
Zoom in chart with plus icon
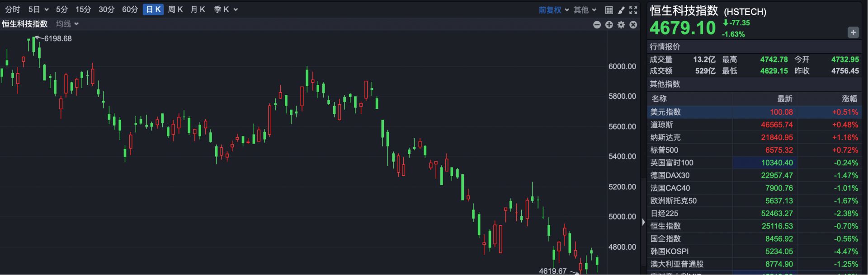click(609, 25)
